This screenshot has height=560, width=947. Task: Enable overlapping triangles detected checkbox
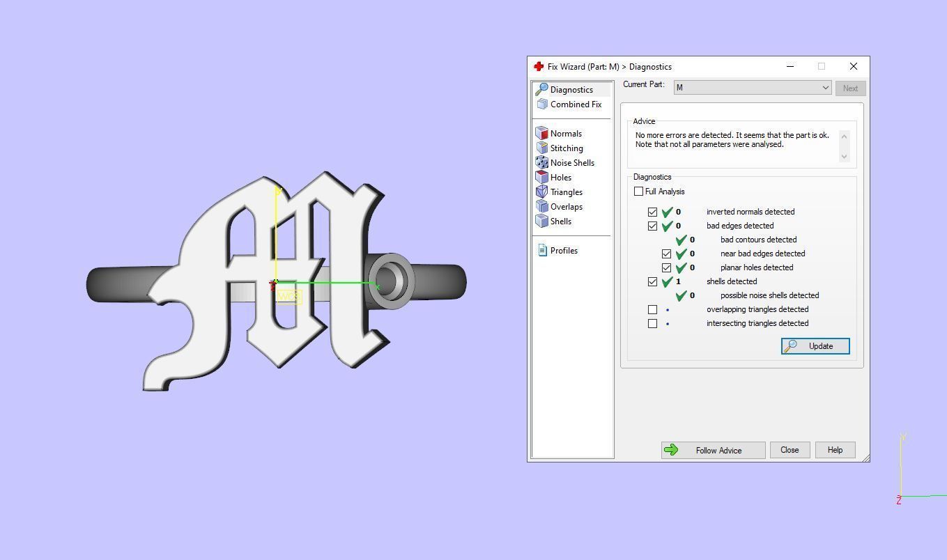pos(652,309)
